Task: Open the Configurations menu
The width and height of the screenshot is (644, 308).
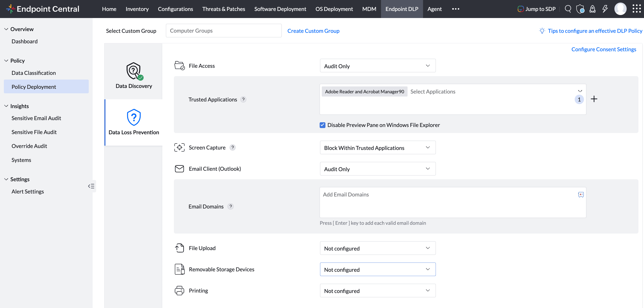Action: (x=175, y=9)
